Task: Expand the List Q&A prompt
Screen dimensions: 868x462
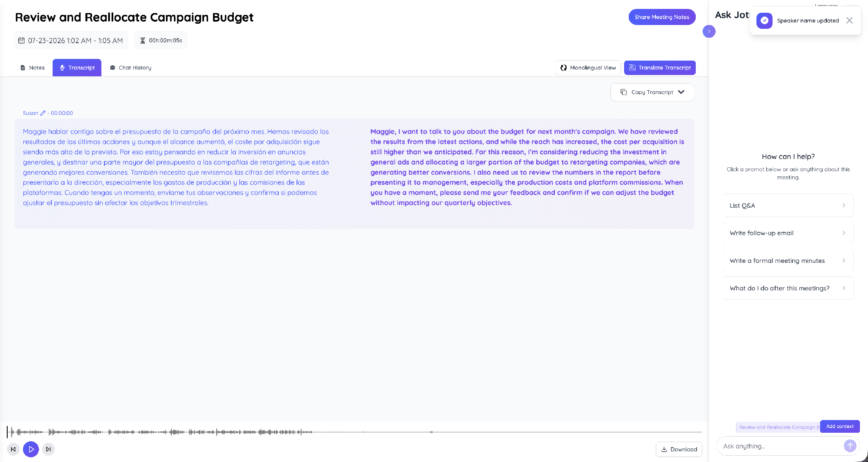Action: pos(788,206)
